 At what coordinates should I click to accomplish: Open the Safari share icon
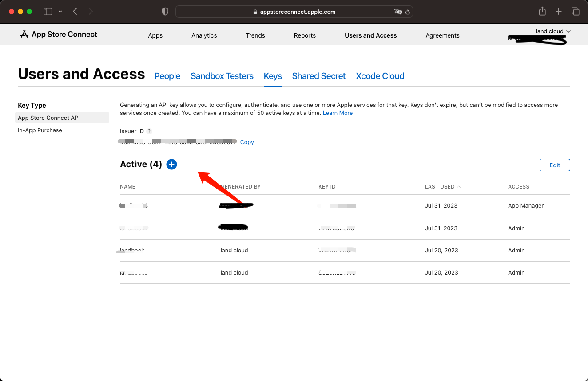click(542, 11)
